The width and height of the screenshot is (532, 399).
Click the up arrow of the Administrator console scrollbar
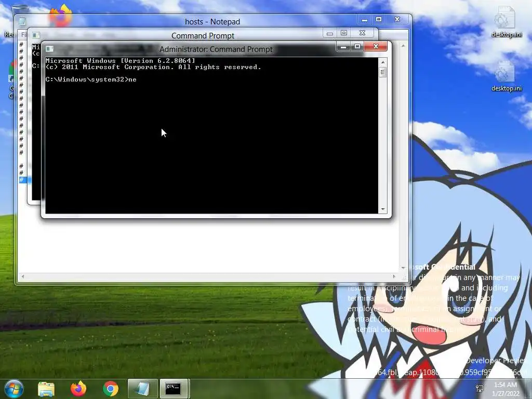[383, 62]
